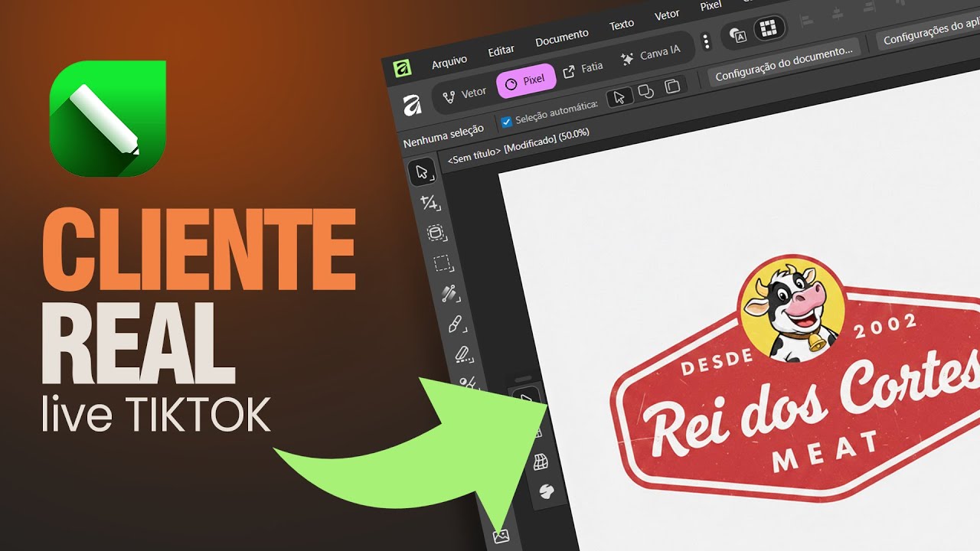Open the Texto menu
Image resolution: width=980 pixels, height=551 pixels.
[622, 24]
